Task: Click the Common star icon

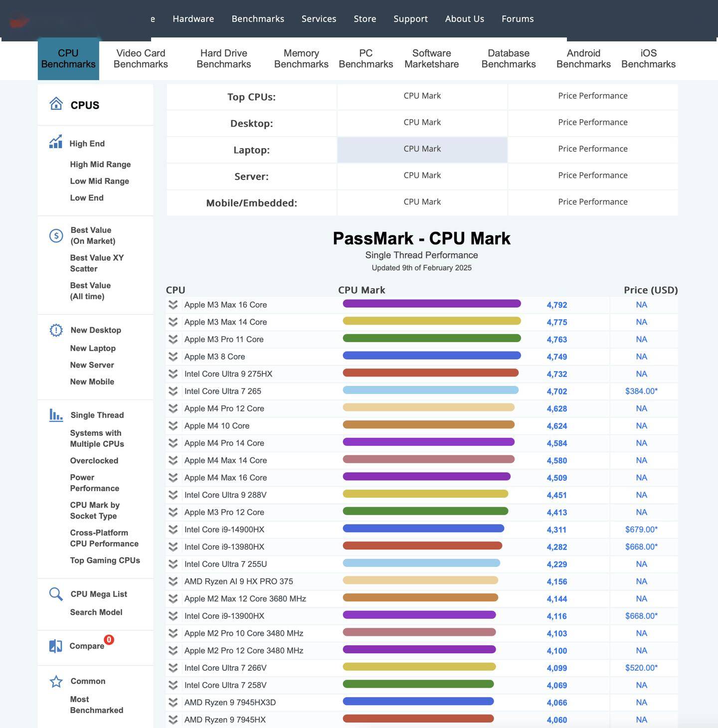Action: (x=56, y=681)
